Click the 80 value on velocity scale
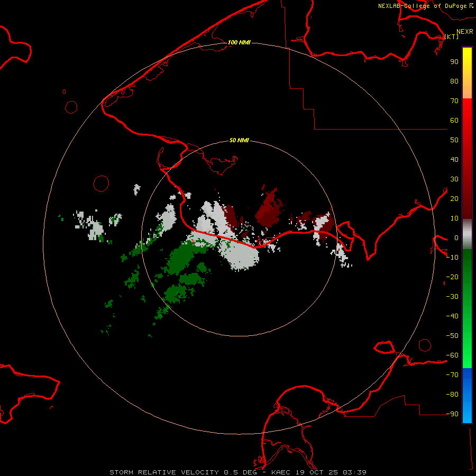The image size is (476, 476). 454,81
